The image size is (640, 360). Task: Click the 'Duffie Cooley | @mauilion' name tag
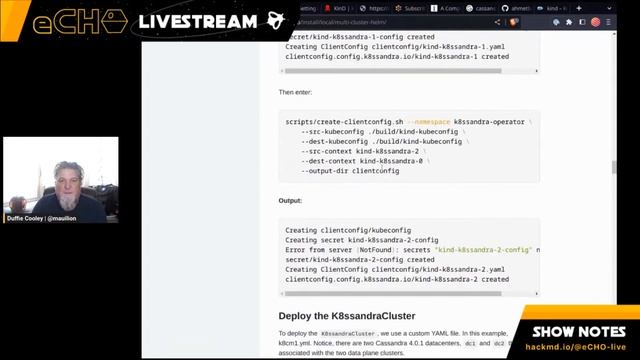pyautogui.click(x=42, y=218)
